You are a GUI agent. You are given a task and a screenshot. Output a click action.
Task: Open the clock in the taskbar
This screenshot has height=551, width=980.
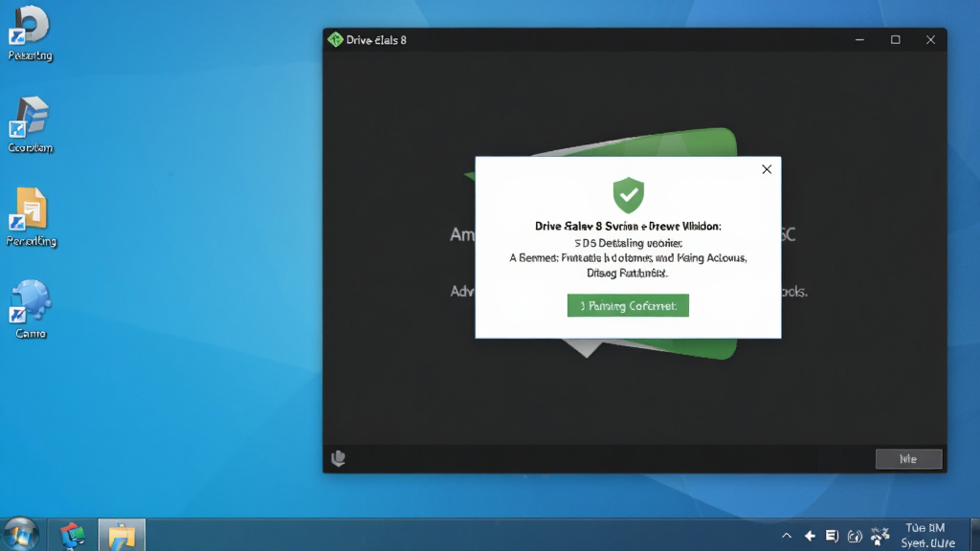pos(927,536)
